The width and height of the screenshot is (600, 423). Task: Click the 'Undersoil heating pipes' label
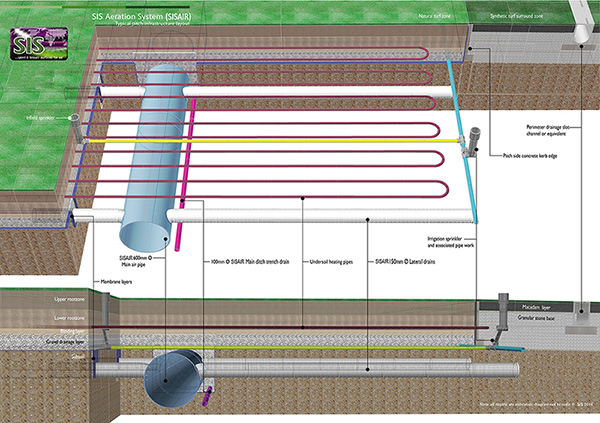pyautogui.click(x=331, y=262)
